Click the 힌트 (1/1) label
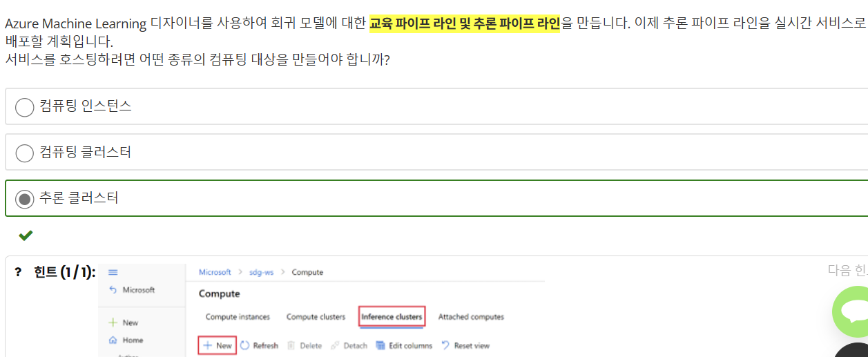The image size is (868, 357). pos(64,272)
